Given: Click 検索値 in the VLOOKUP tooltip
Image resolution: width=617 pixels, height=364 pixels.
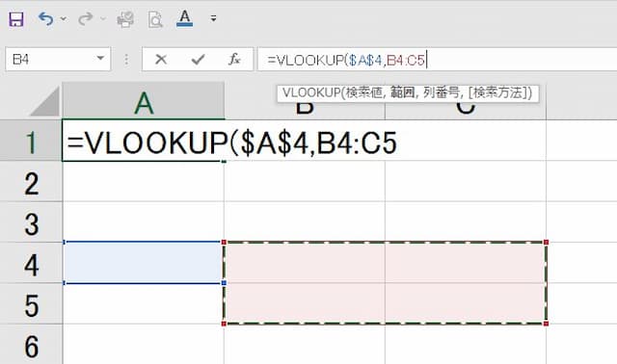Looking at the screenshot, I should click(364, 92).
